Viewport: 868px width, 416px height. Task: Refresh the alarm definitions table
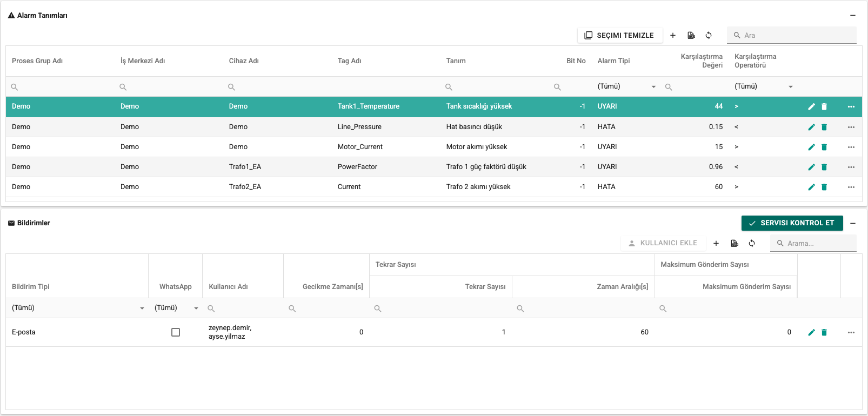[709, 35]
